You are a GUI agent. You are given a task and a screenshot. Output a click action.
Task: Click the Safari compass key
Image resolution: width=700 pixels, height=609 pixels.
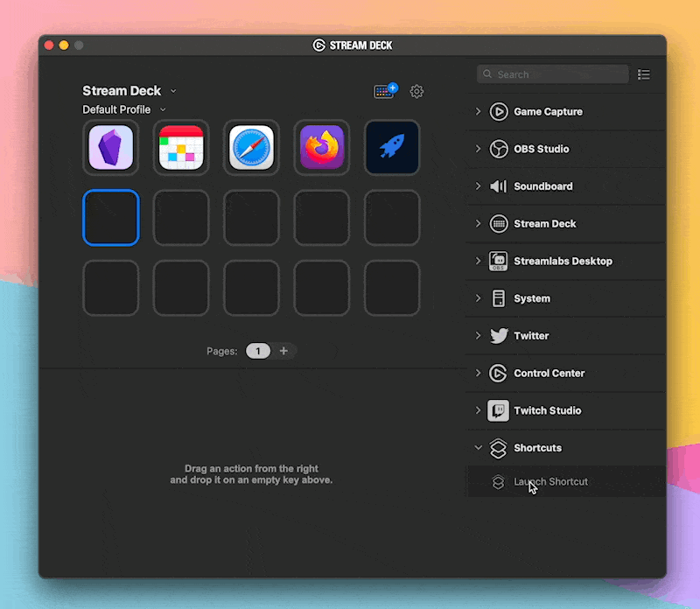point(251,147)
